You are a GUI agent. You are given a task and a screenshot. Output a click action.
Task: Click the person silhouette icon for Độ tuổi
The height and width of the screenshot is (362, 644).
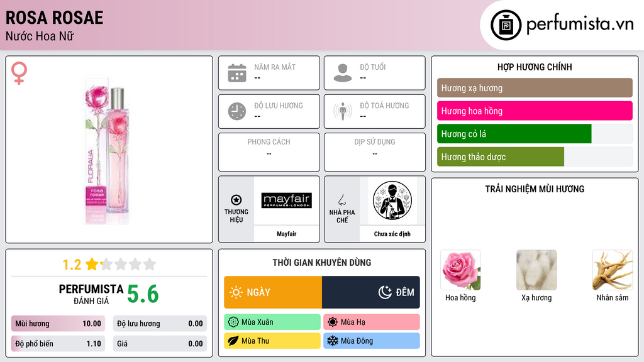tap(343, 73)
